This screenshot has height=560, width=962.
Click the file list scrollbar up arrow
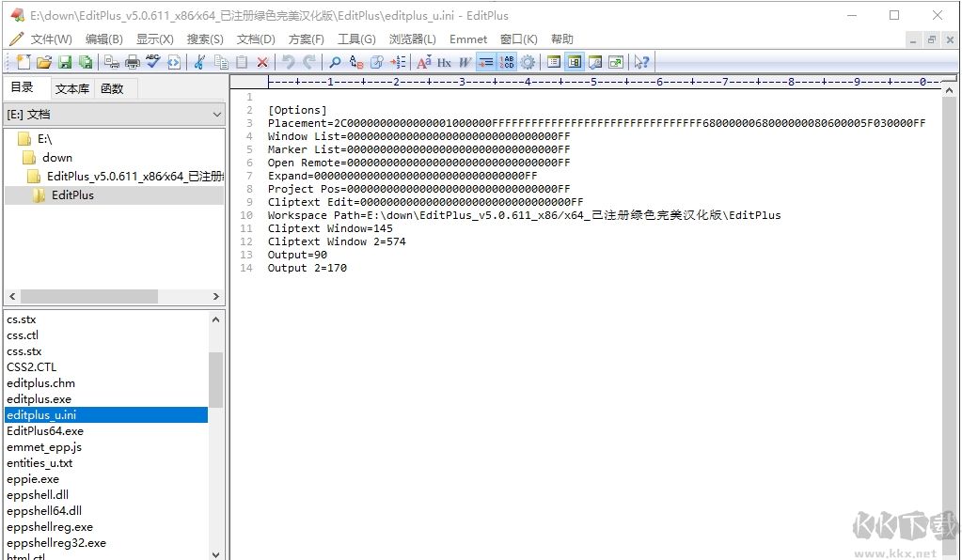click(216, 319)
